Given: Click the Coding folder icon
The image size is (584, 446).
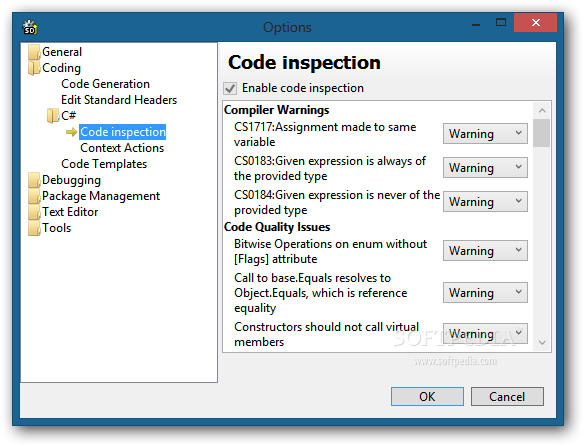Looking at the screenshot, I should point(34,68).
